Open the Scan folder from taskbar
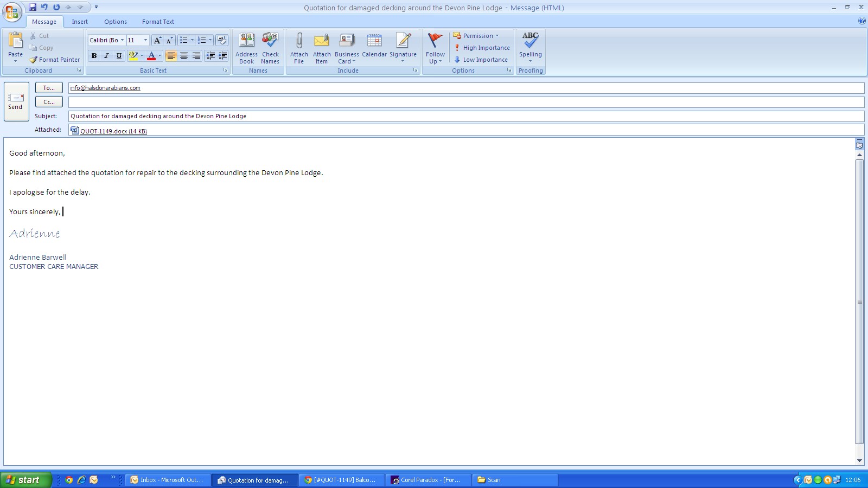Image resolution: width=868 pixels, height=488 pixels. click(516, 480)
